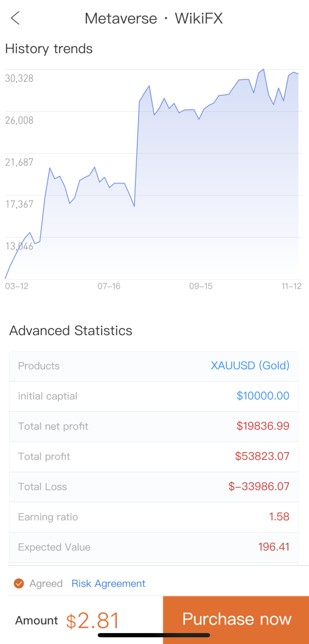This screenshot has width=309, height=644.
Task: Open the Risk Agreement link
Action: tap(109, 583)
